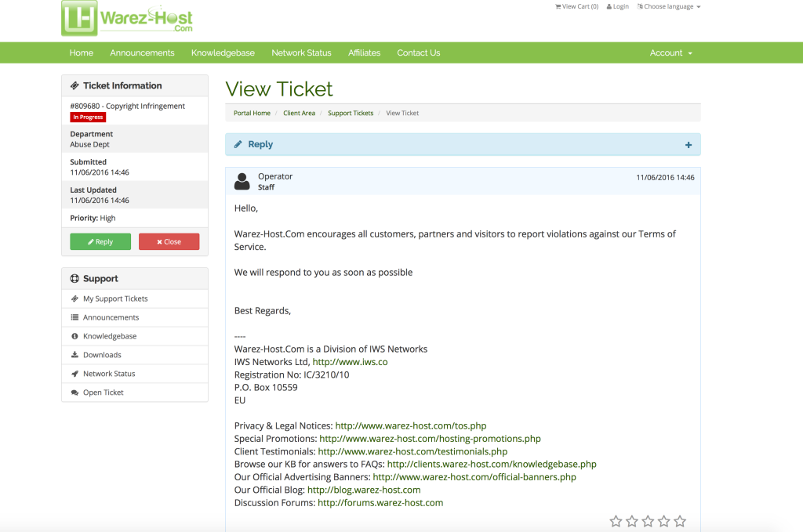Open My Support Tickets in sidebar

pyautogui.click(x=115, y=299)
